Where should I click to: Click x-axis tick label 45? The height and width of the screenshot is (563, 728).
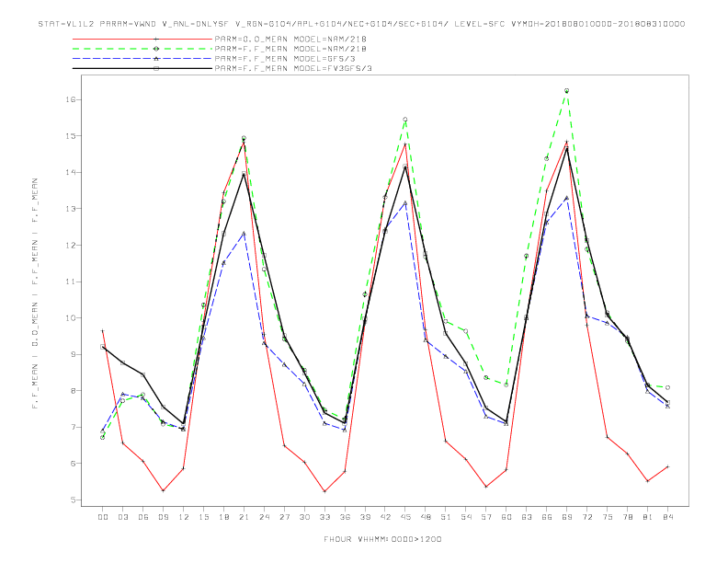pyautogui.click(x=405, y=517)
